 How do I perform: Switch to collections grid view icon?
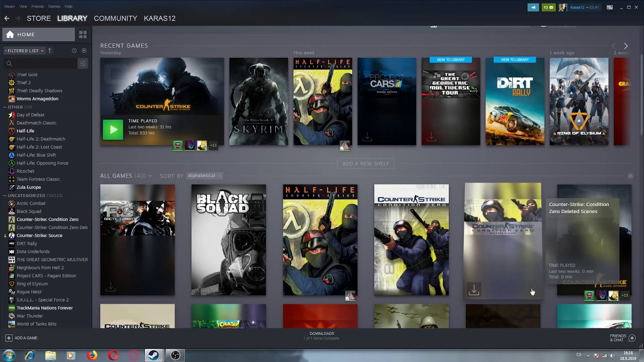coord(83,34)
